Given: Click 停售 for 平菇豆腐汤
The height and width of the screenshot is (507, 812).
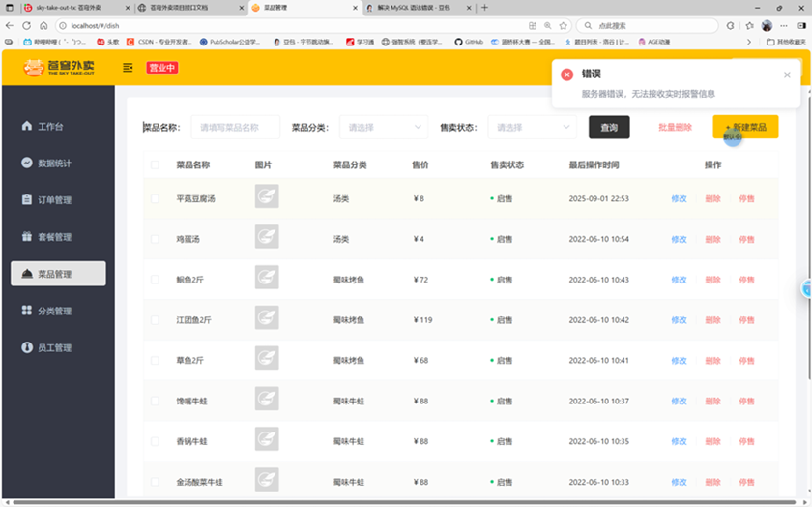Looking at the screenshot, I should point(746,198).
